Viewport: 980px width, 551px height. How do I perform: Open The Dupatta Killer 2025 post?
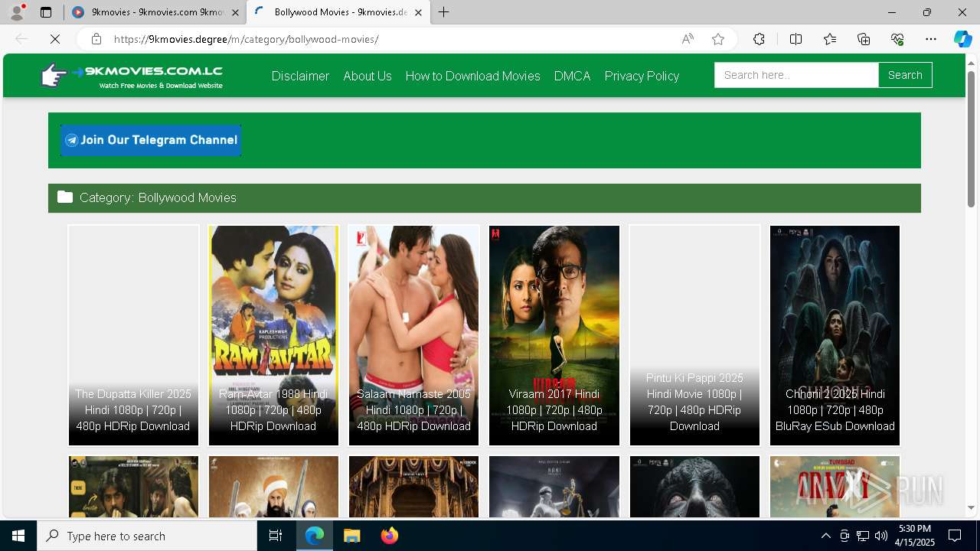tap(133, 335)
